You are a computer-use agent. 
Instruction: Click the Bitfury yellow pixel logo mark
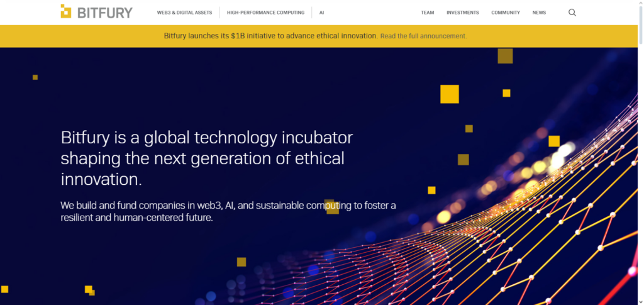tap(66, 12)
